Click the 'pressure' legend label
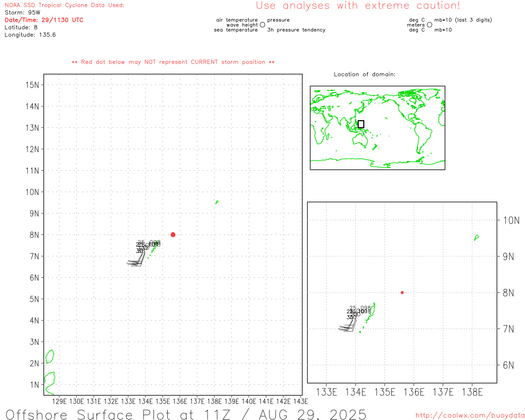 (278, 20)
